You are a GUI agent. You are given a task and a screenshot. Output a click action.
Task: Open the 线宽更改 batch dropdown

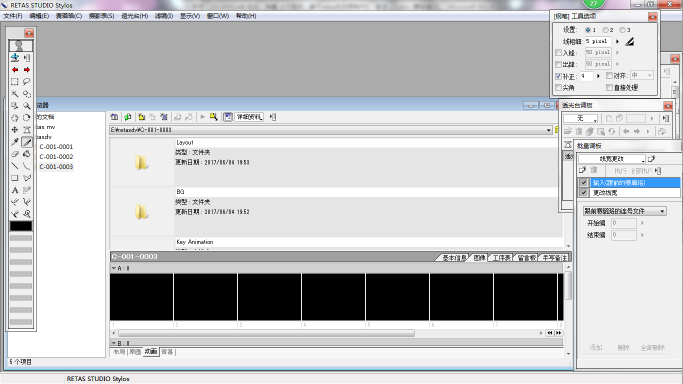(x=612, y=159)
